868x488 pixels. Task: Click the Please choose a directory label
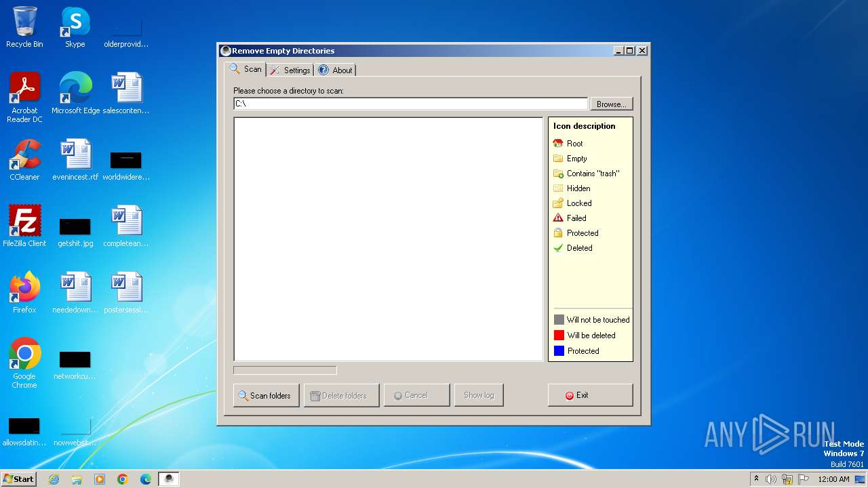pyautogui.click(x=288, y=90)
